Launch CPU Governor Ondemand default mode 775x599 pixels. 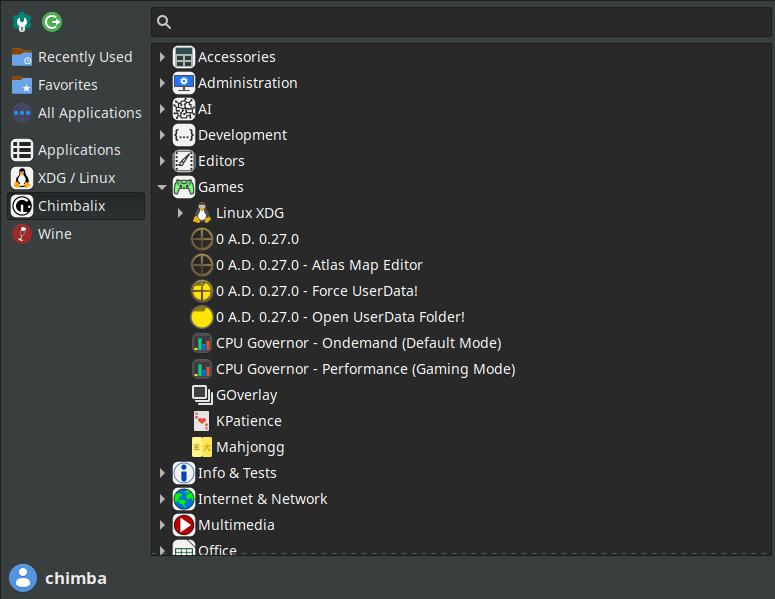(357, 343)
